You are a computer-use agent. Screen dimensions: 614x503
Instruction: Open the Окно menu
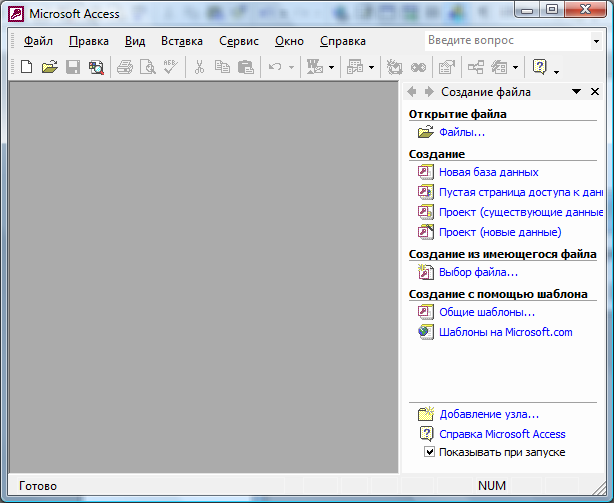coord(289,41)
